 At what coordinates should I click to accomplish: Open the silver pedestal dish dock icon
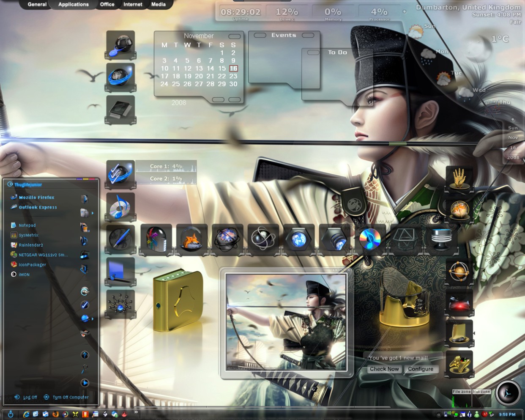point(441,239)
